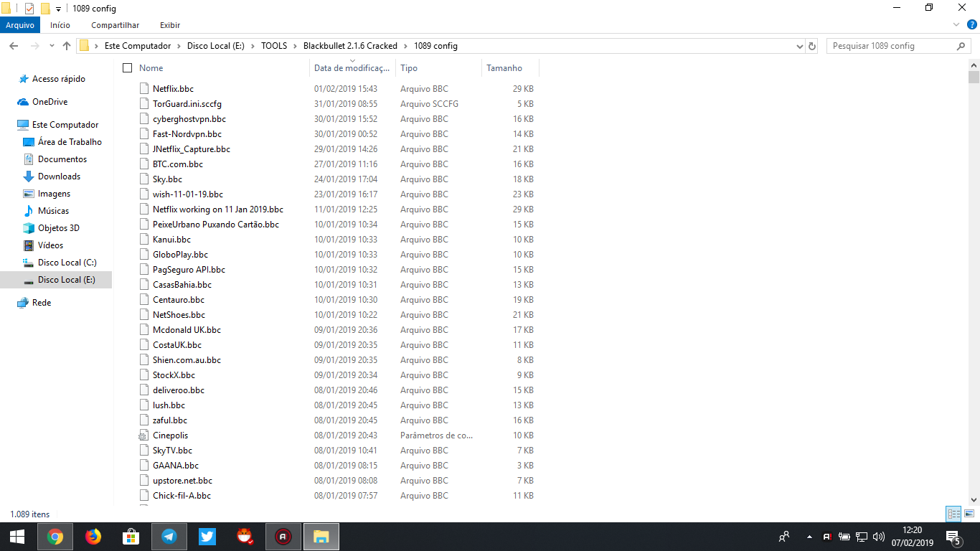Click the address bar folder icon
This screenshot has height=551, width=980.
[x=84, y=46]
